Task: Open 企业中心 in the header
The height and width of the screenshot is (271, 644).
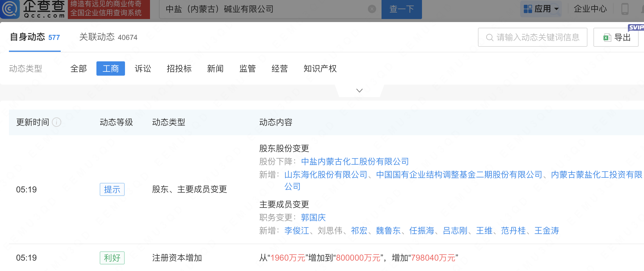Action: [590, 9]
